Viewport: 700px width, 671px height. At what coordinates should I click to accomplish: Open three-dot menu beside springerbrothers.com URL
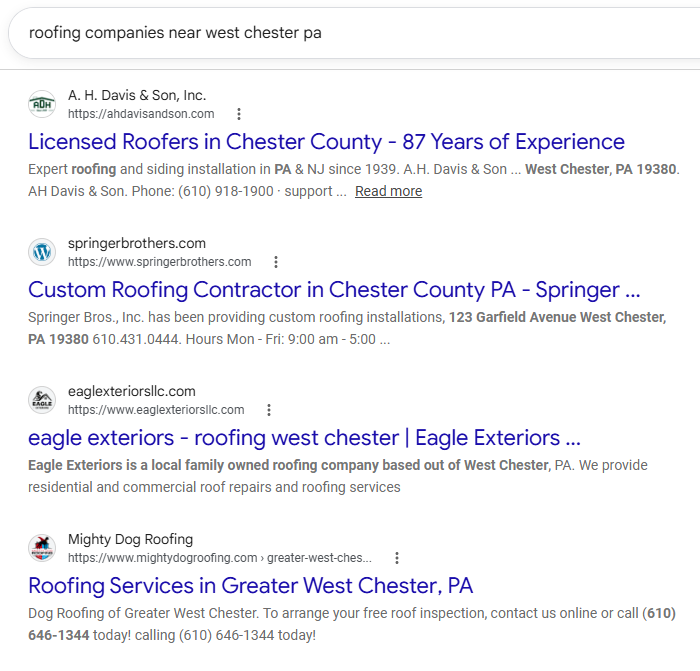coord(276,262)
